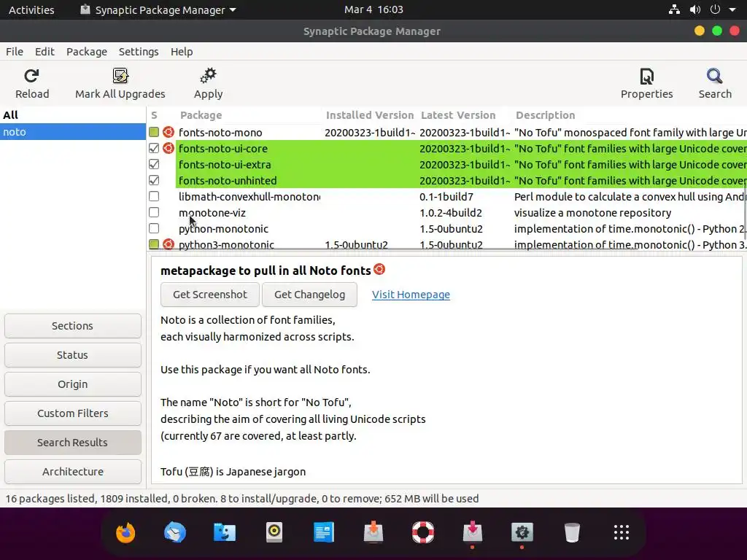The width and height of the screenshot is (747, 560).
Task: Open the Search magnifier tool
Action: coord(715,76)
